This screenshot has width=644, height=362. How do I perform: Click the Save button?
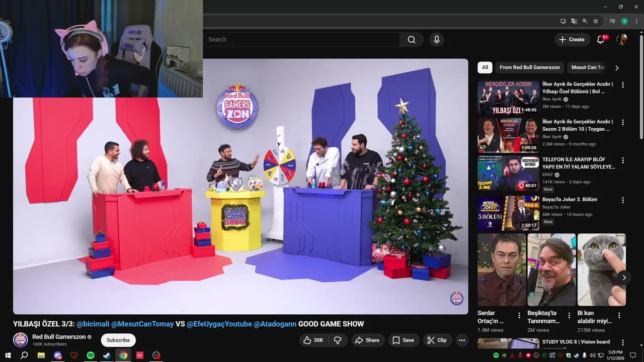tap(403, 340)
